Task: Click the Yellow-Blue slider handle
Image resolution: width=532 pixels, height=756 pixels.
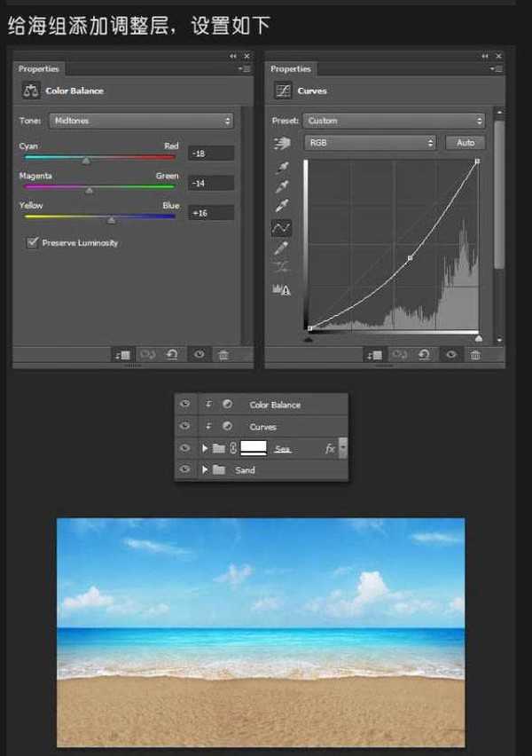Action: (112, 220)
